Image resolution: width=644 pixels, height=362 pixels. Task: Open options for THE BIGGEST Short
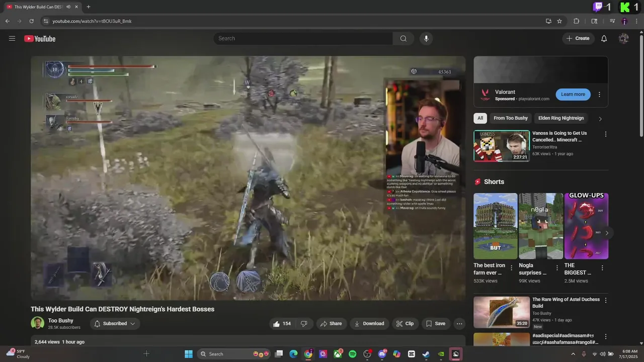(x=602, y=268)
